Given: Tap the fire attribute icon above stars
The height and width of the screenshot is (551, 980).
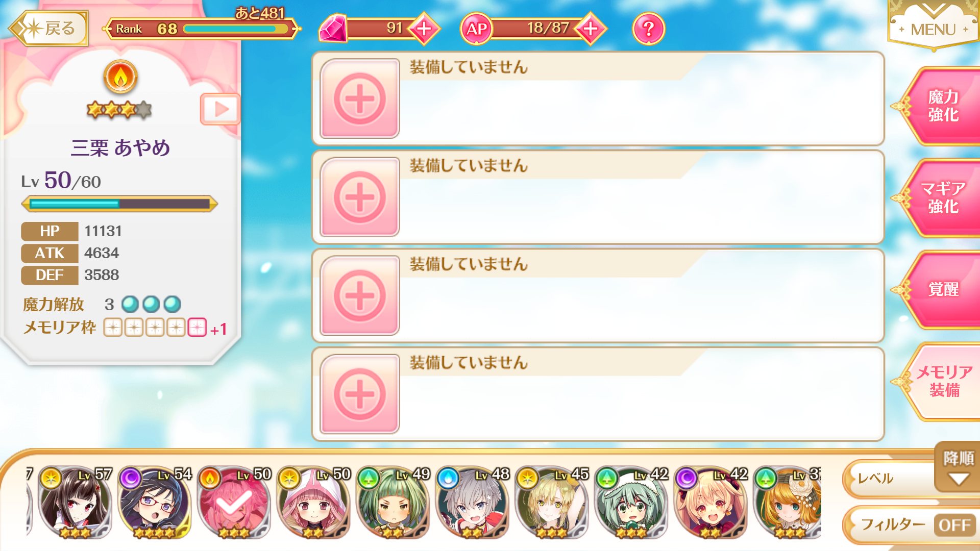Looking at the screenshot, I should pyautogui.click(x=120, y=77).
